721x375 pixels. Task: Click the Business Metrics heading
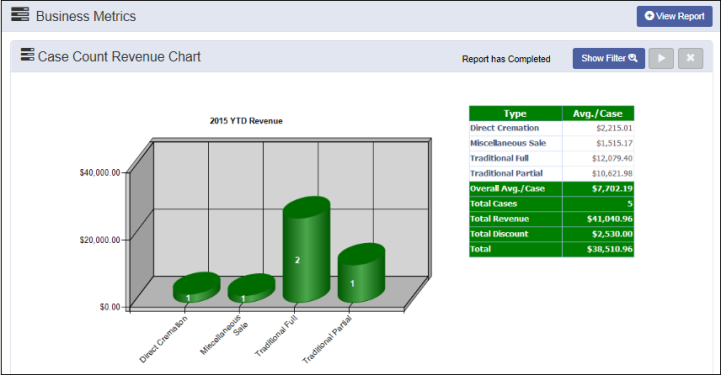[x=86, y=16]
